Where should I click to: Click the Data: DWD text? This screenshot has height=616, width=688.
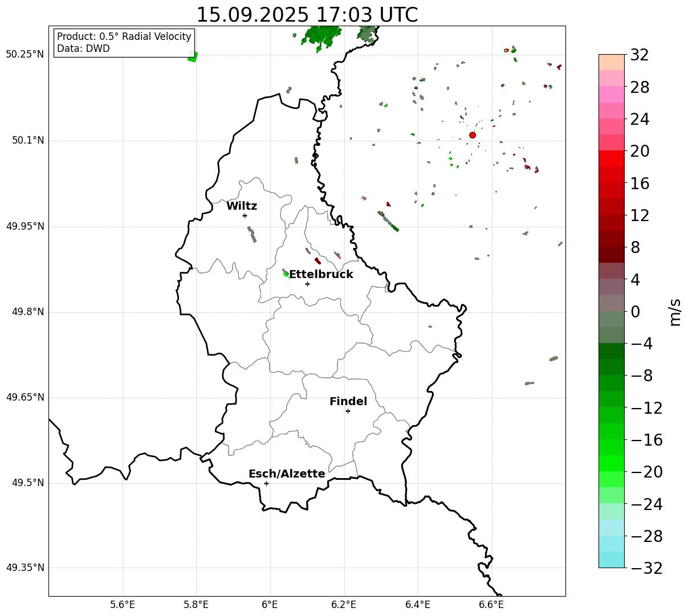pyautogui.click(x=83, y=49)
